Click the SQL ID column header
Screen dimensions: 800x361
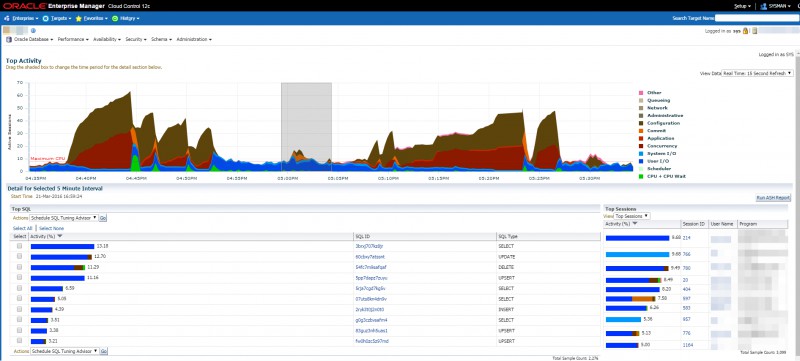tap(425, 237)
